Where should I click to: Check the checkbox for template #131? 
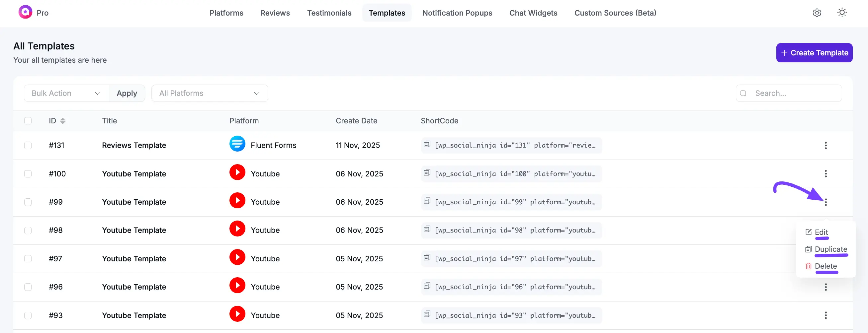pos(28,145)
